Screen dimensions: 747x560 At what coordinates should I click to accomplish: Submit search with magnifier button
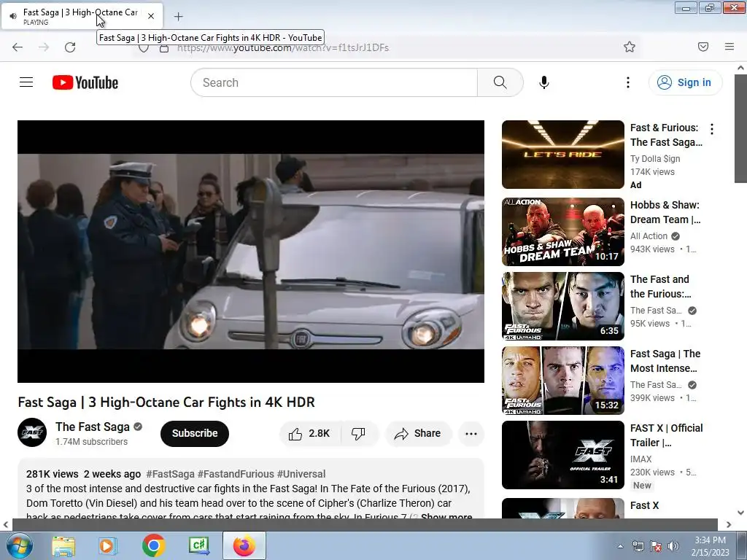500,82
